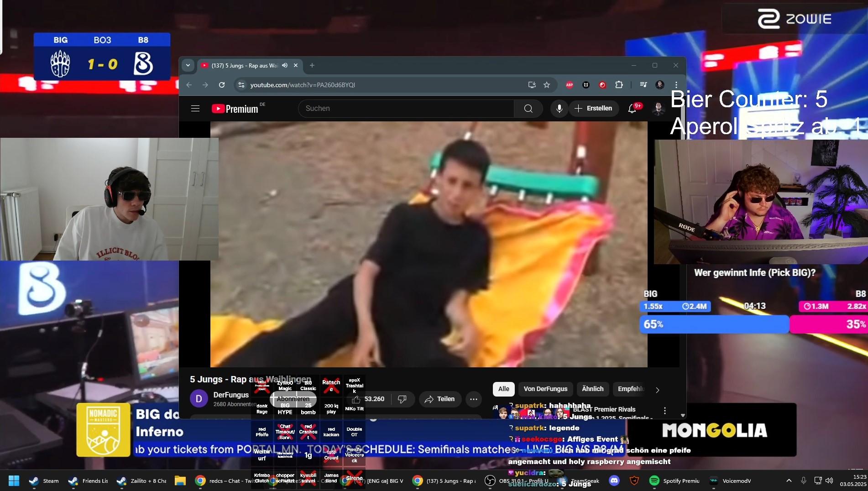This screenshot has height=491, width=868.
Task: Click the blue BIG 65% prediction bar
Action: coord(714,324)
